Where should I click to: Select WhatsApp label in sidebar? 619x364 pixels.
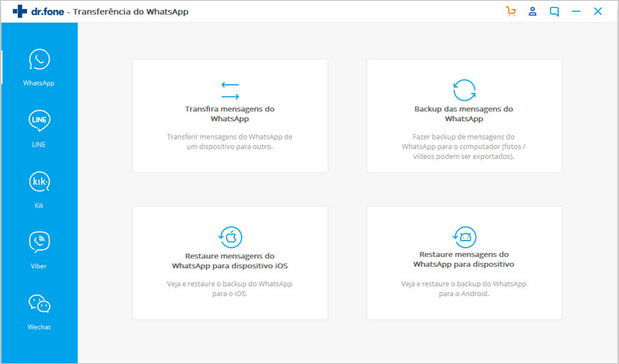(39, 83)
